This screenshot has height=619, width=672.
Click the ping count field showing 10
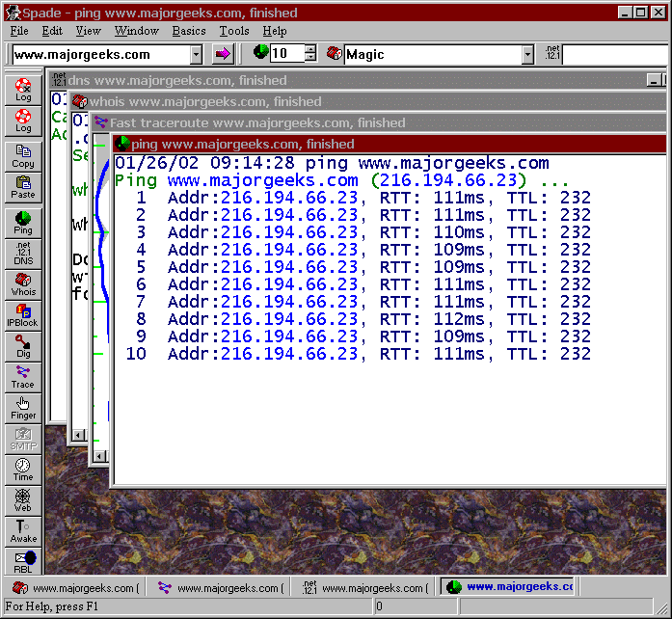287,54
